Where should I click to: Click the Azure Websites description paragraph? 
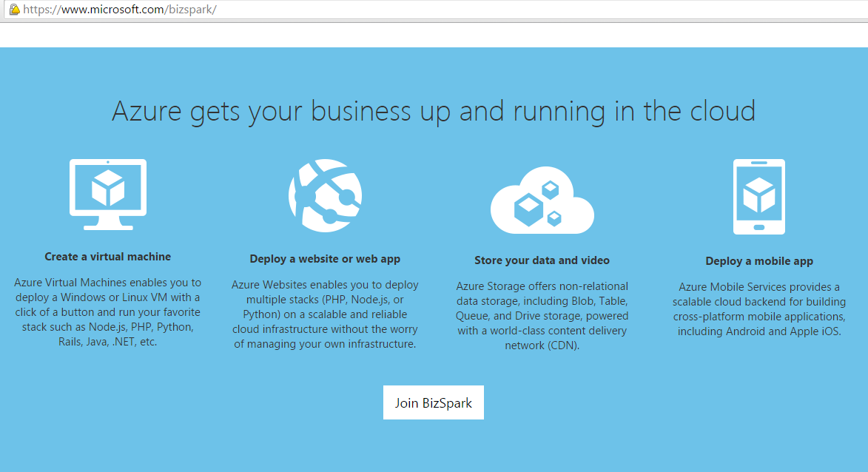pos(325,314)
